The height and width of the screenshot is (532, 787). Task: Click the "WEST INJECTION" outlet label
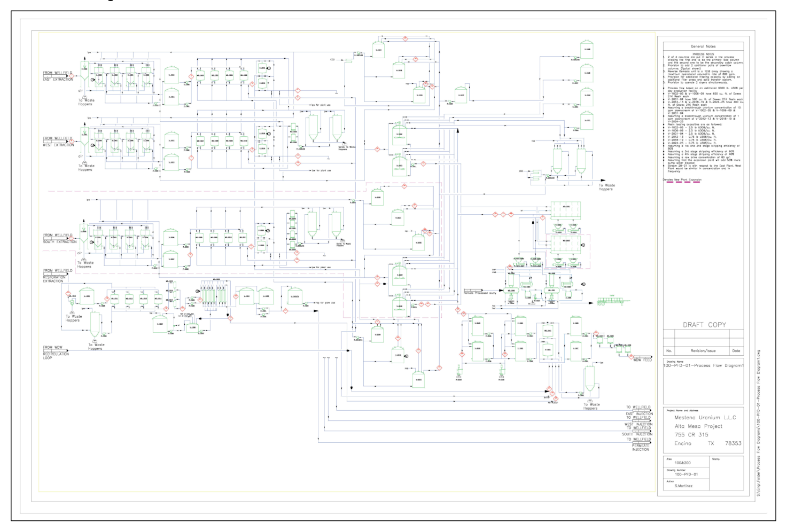(x=638, y=424)
